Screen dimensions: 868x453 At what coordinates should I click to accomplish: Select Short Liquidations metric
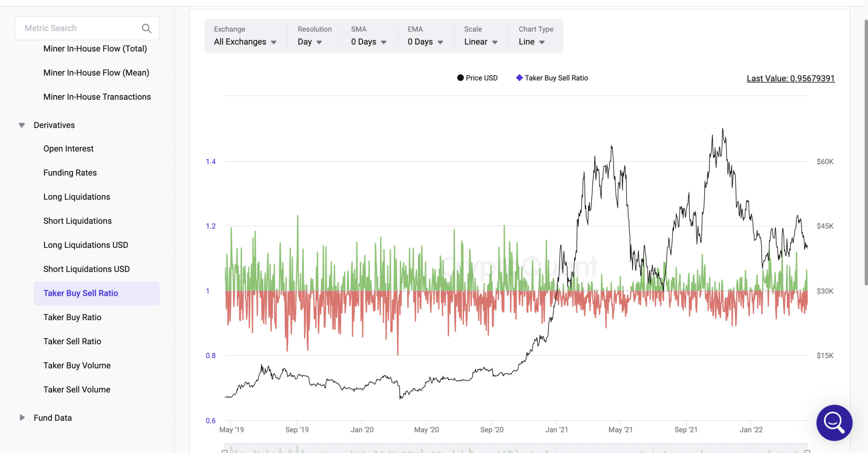[x=77, y=221]
